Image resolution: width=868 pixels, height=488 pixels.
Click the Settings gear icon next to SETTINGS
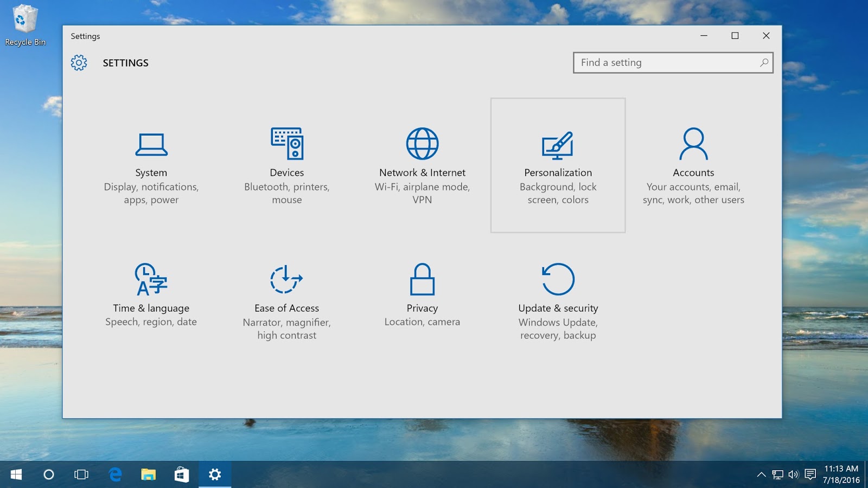79,62
